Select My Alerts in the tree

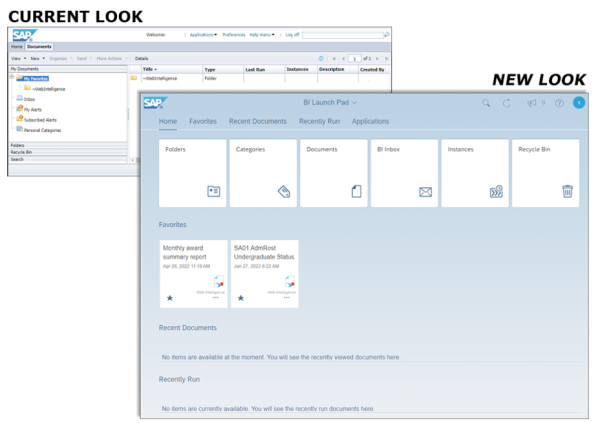point(33,110)
